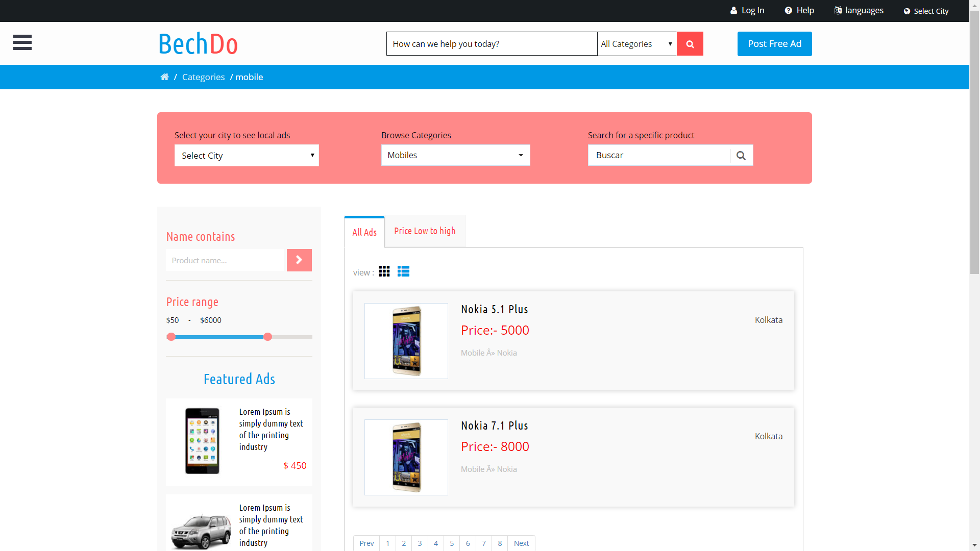
Task: Click the Next pagination link
Action: pos(521,543)
